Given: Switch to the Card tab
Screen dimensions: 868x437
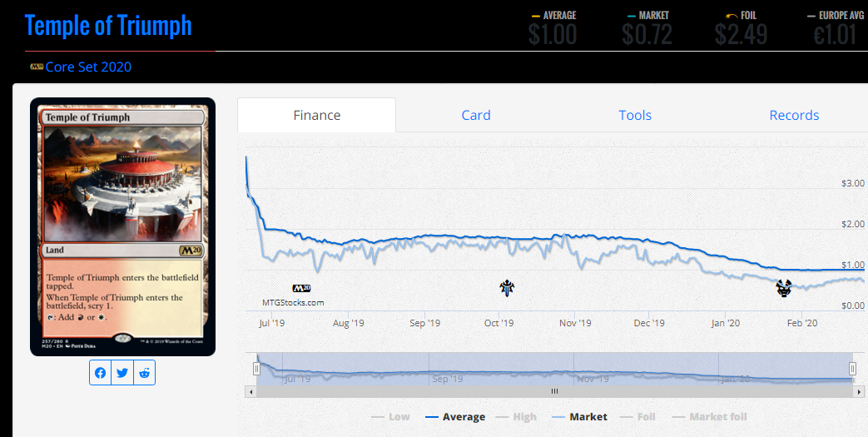Looking at the screenshot, I should (x=476, y=115).
